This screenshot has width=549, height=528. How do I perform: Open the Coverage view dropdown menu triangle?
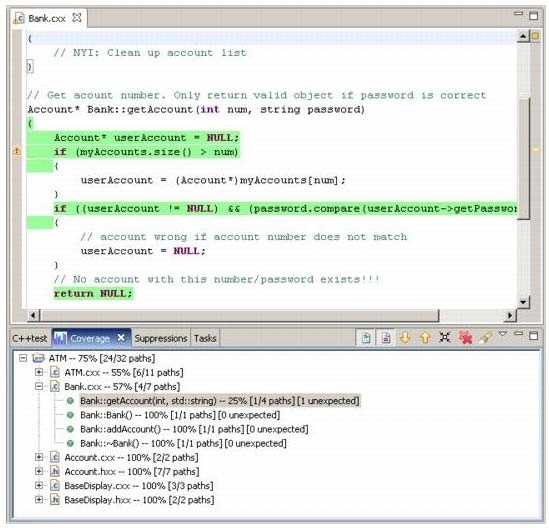pyautogui.click(x=503, y=334)
